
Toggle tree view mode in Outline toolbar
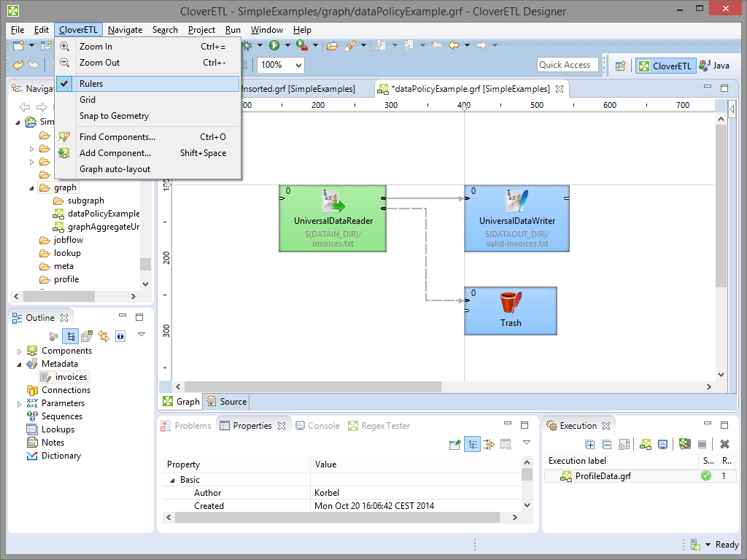click(70, 336)
